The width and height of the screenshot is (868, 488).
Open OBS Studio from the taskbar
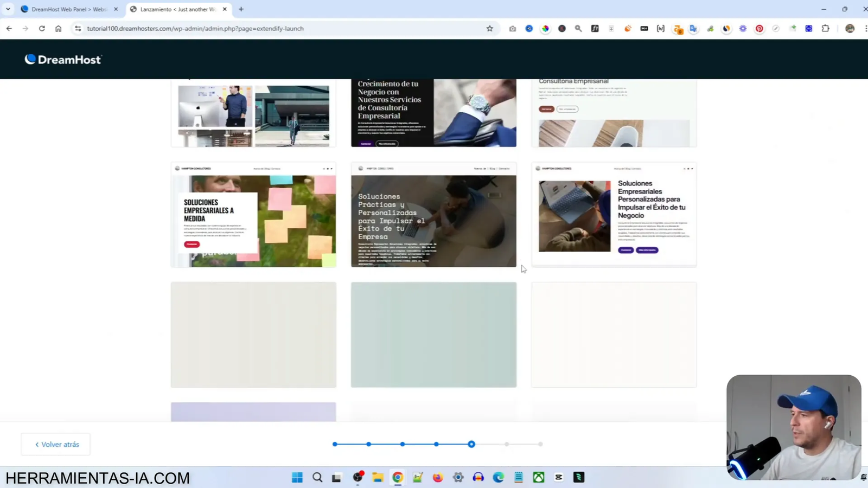point(358,477)
